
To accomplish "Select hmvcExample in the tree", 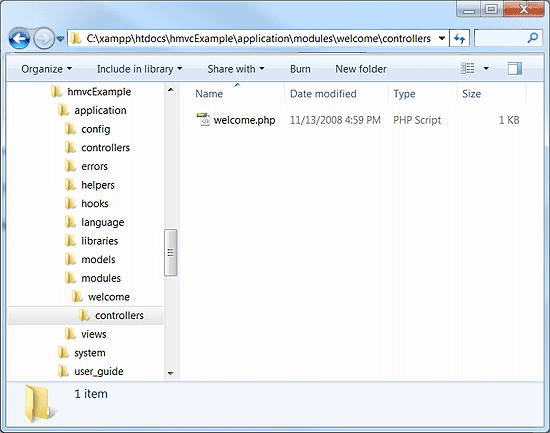I will (x=99, y=92).
